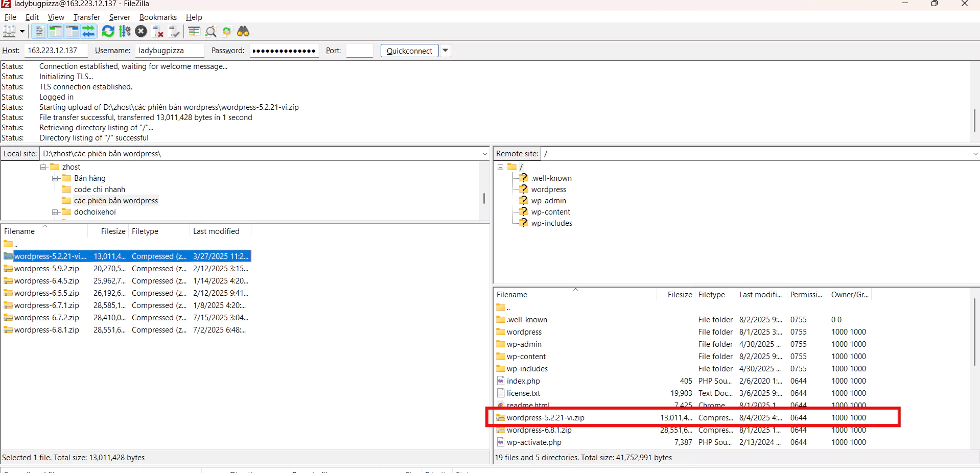Select remote file wp-activate.php
This screenshot has height=473, width=980.
pyautogui.click(x=683, y=442)
